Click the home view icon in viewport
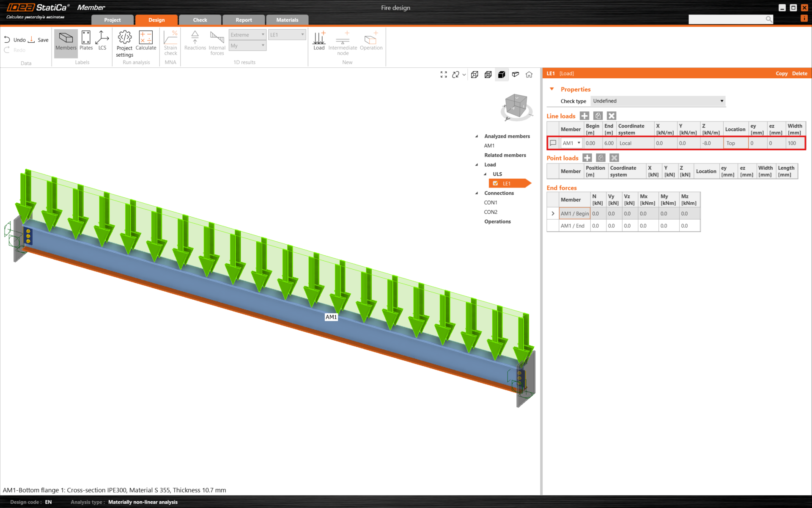The width and height of the screenshot is (812, 508). [529, 75]
